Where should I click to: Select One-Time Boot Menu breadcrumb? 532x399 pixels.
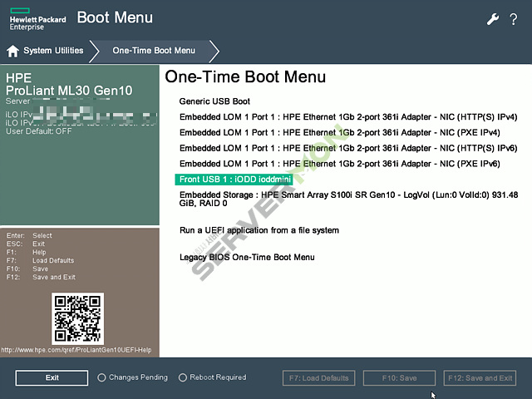pos(154,51)
